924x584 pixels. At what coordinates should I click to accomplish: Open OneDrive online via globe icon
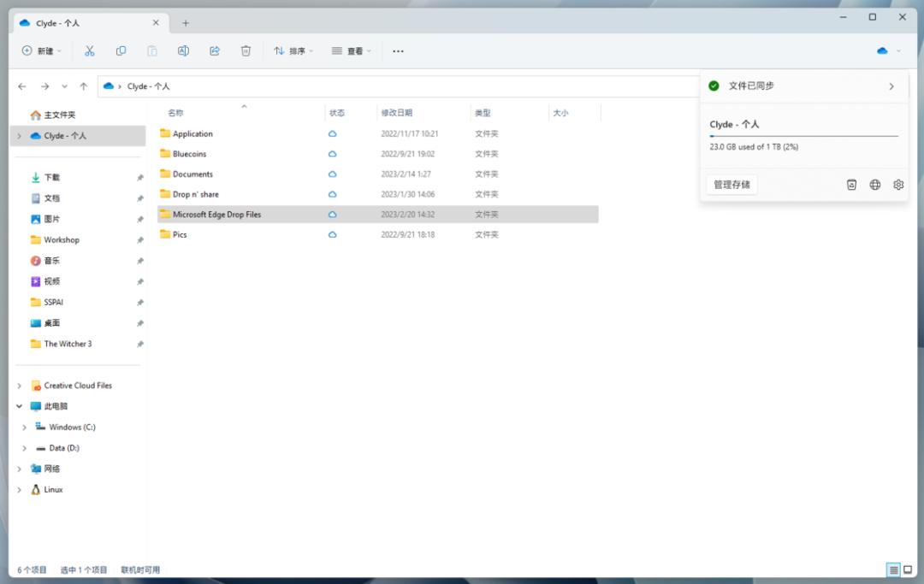tap(875, 185)
